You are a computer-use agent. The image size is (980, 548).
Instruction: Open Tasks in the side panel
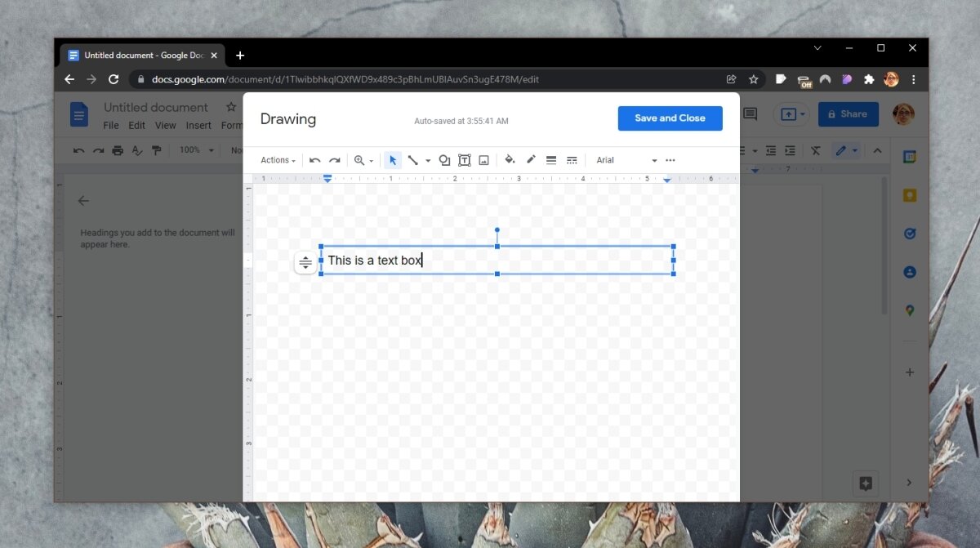pos(910,233)
